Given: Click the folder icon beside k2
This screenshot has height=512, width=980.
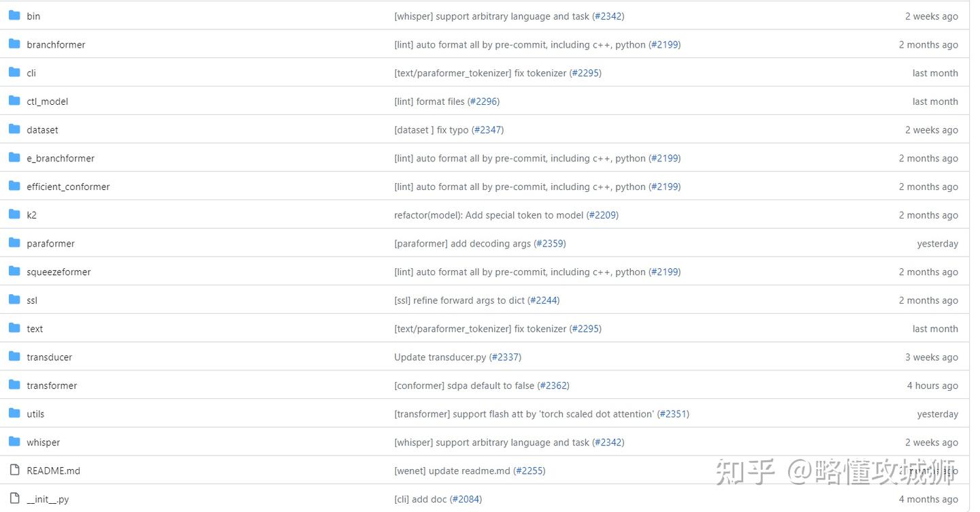Looking at the screenshot, I should click(14, 214).
